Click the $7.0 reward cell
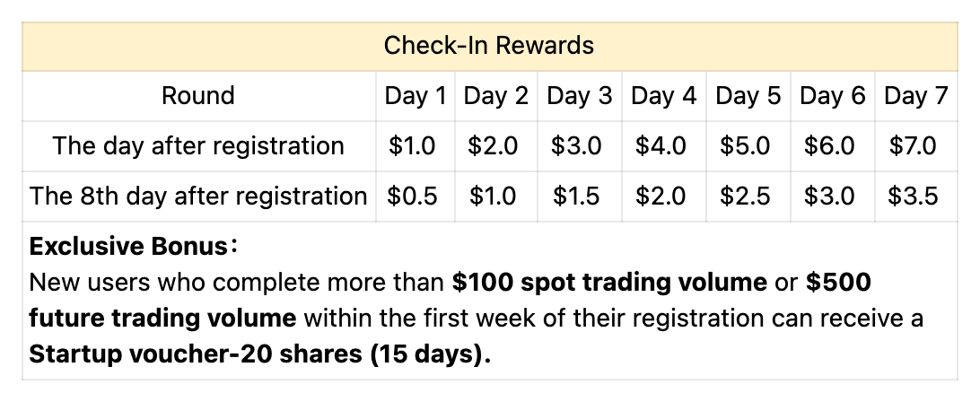This screenshot has height=402, width=980. pyautogui.click(x=913, y=146)
